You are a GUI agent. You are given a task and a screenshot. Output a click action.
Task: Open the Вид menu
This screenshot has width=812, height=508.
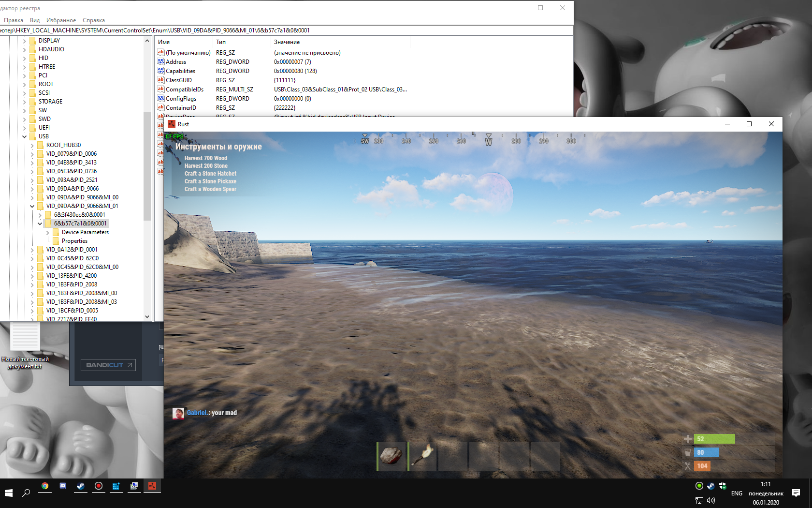click(x=35, y=20)
